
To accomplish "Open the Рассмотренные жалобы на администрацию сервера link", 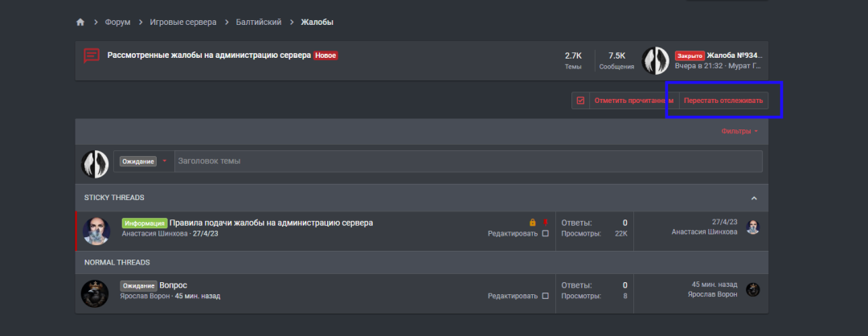I will 209,55.
